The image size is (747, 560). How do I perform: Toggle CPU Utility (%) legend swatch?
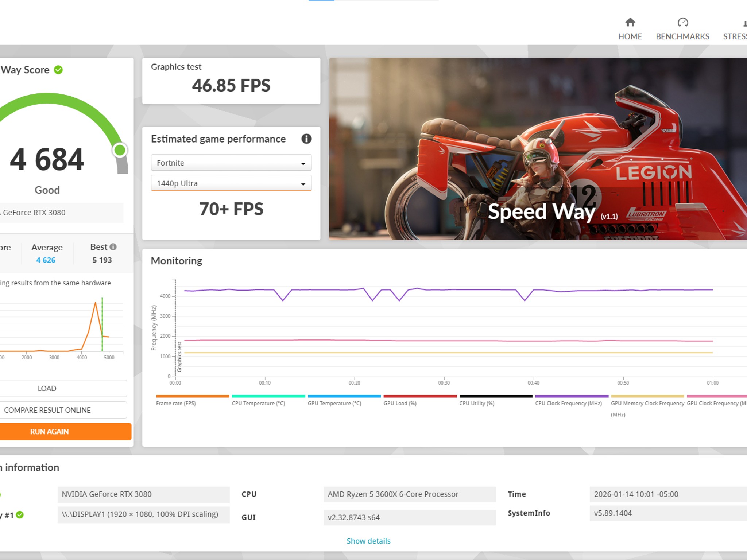point(496,396)
